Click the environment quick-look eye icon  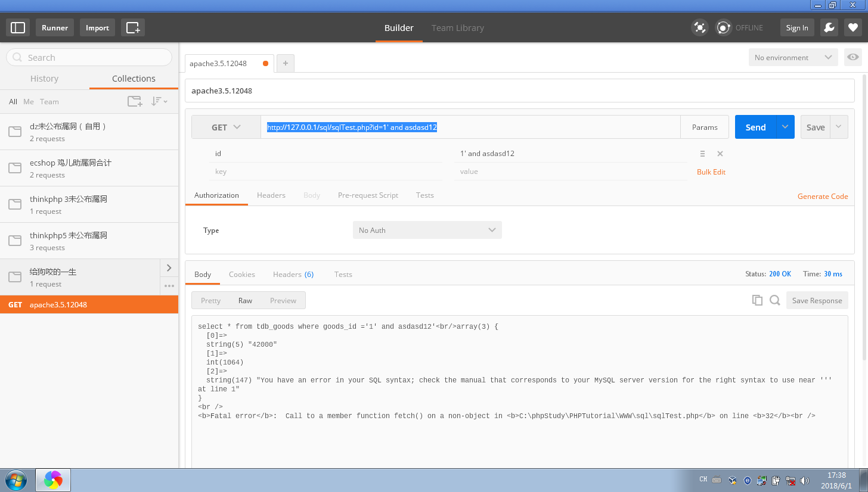pyautogui.click(x=853, y=57)
